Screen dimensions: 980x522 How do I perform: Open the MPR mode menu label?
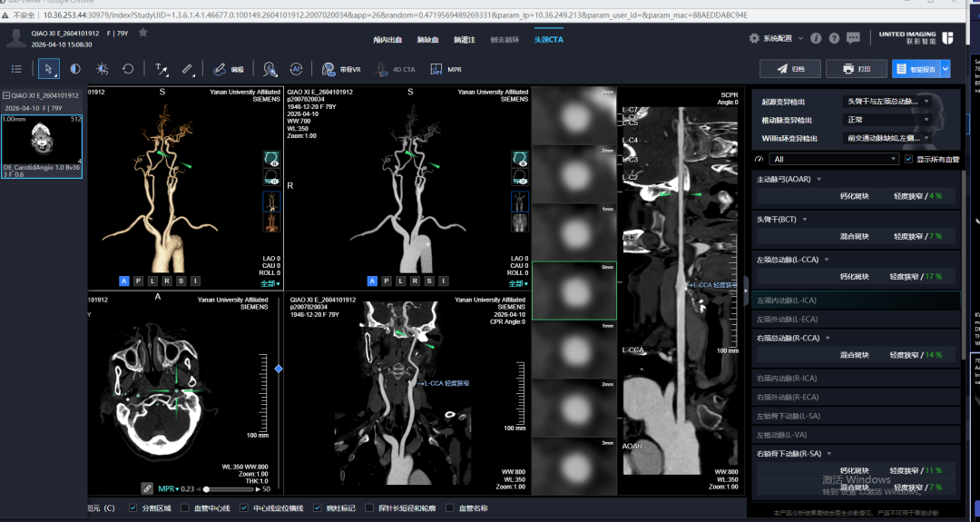click(x=168, y=489)
